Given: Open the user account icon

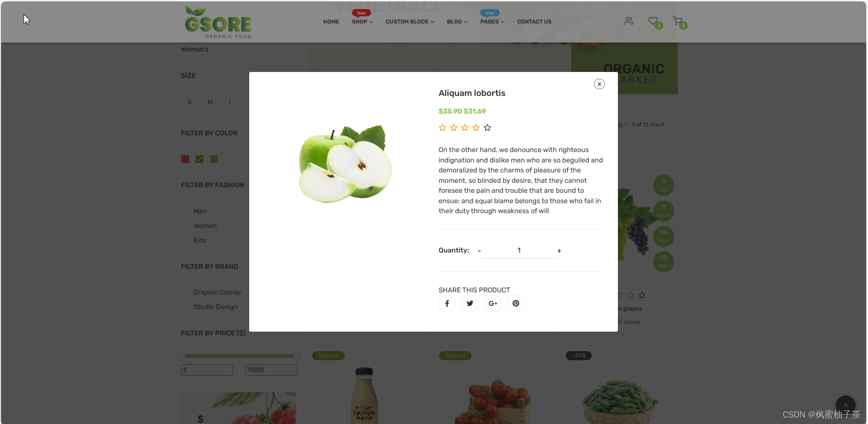Looking at the screenshot, I should pos(628,21).
